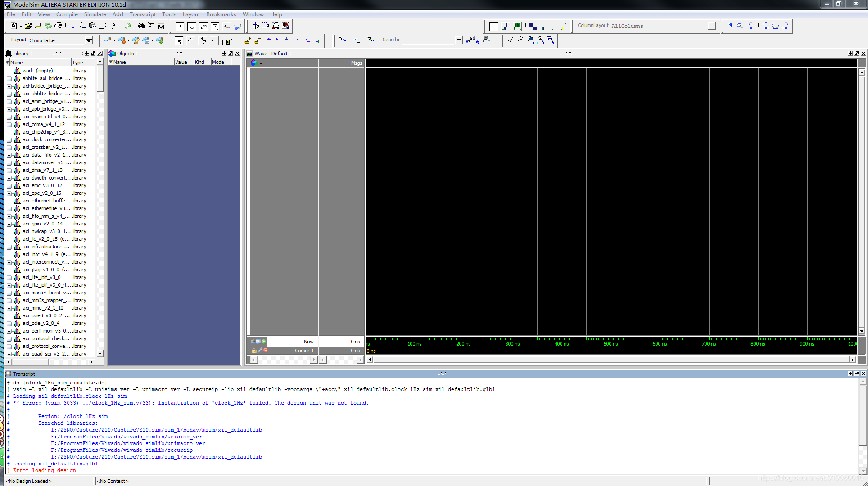
Task: Open the ColumnLayout AllColumns dropdown
Action: pyautogui.click(x=712, y=26)
